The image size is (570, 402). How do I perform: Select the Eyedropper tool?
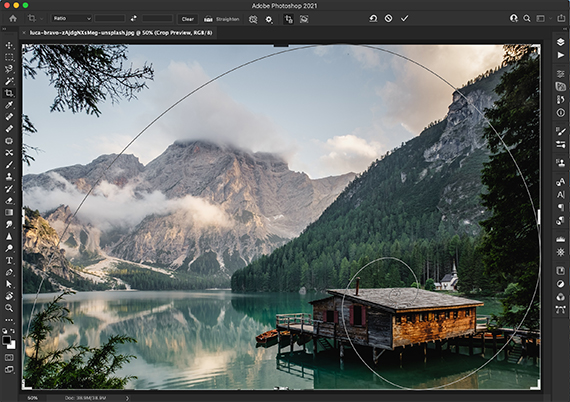click(x=9, y=105)
